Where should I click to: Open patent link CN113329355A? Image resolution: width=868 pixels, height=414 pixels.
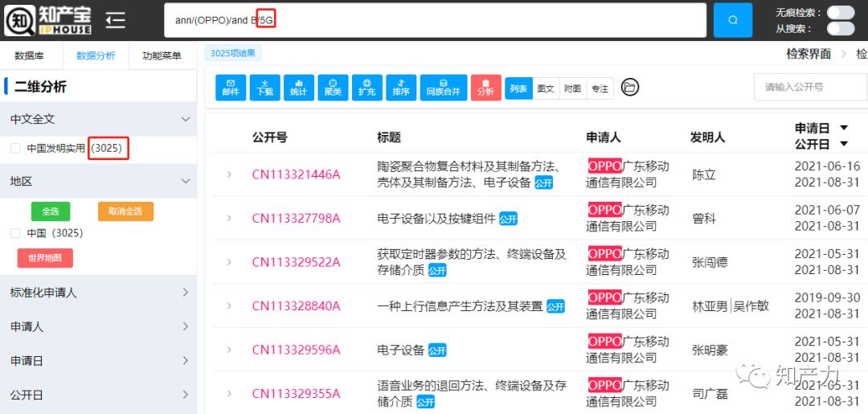pyautogui.click(x=296, y=394)
